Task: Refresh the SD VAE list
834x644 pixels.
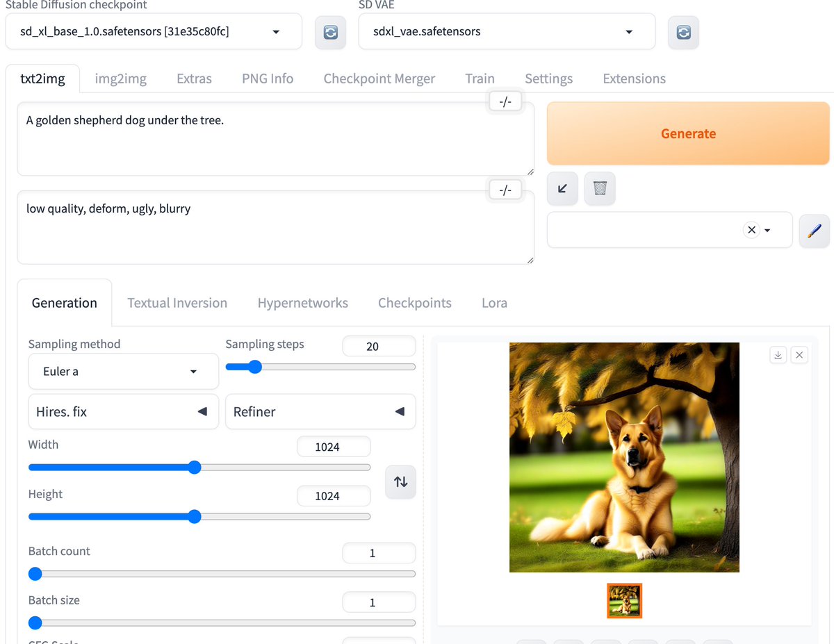Action: click(x=683, y=32)
